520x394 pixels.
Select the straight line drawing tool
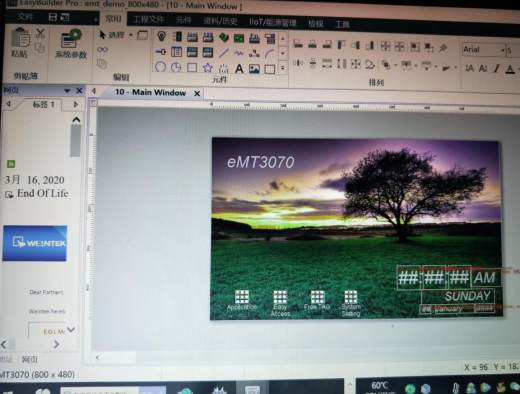point(224,53)
